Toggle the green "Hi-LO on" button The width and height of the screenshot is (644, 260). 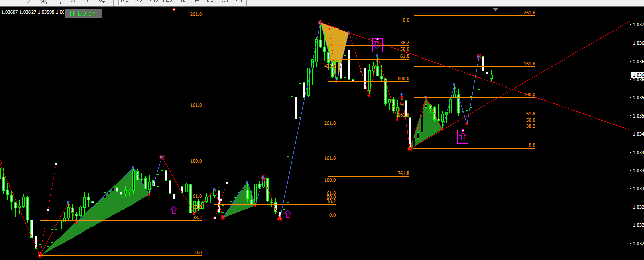[82, 13]
